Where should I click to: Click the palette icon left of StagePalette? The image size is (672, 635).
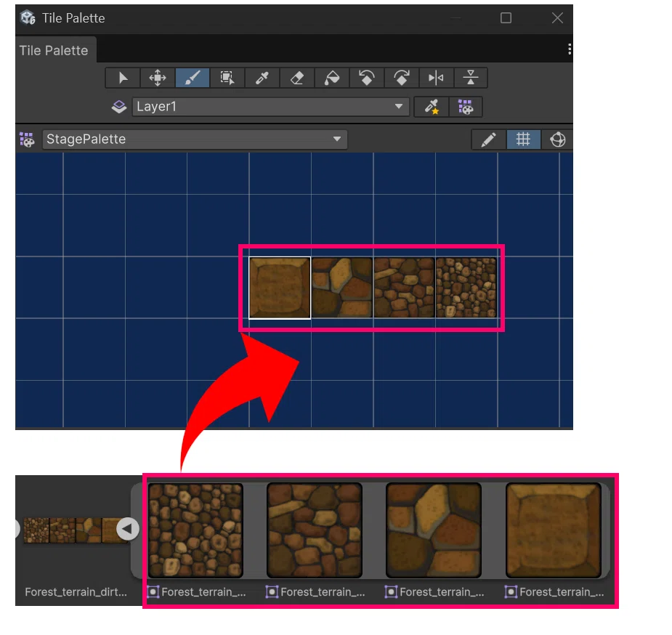(x=27, y=139)
